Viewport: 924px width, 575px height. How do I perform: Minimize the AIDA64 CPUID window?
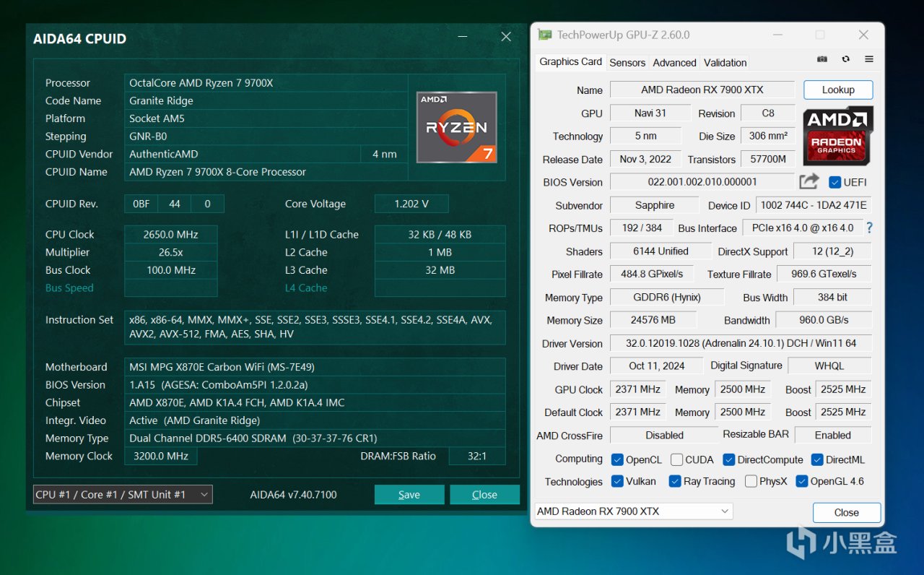(x=464, y=37)
